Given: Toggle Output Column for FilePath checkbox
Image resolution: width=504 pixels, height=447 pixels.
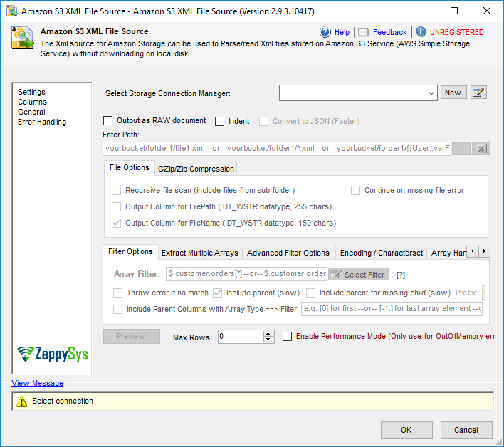Looking at the screenshot, I should pos(116,206).
